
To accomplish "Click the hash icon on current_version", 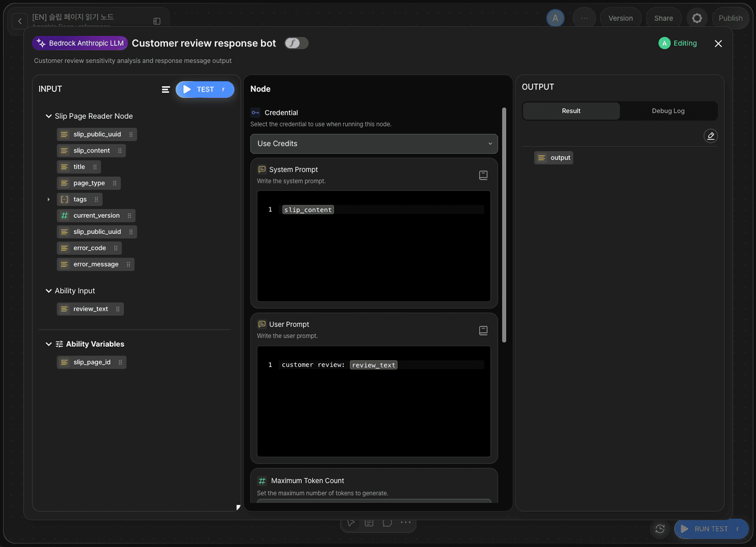I will point(64,215).
